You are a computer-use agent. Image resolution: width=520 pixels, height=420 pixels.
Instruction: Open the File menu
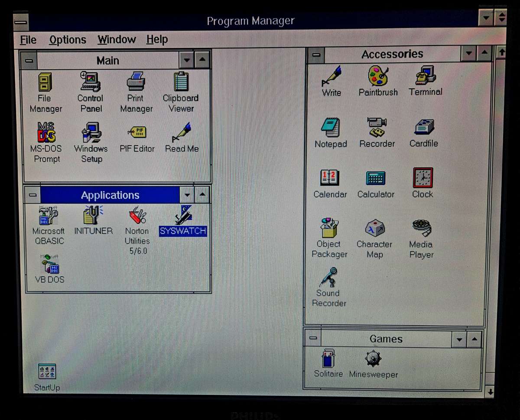tap(27, 39)
